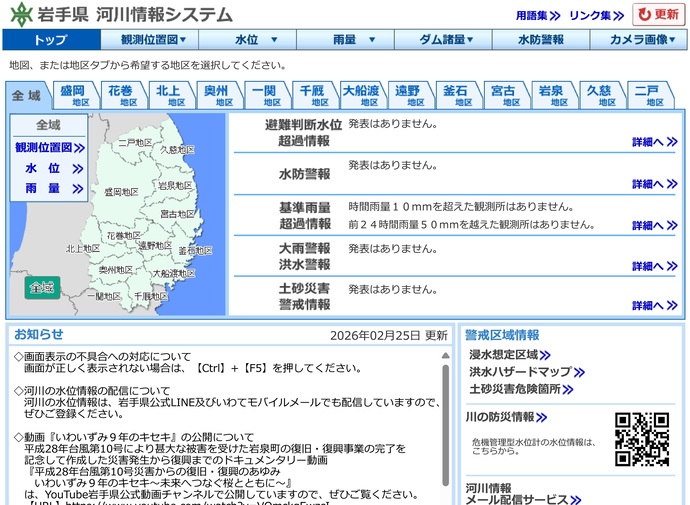Select 一関地区 on the map
690x505 pixels.
pyautogui.click(x=104, y=296)
